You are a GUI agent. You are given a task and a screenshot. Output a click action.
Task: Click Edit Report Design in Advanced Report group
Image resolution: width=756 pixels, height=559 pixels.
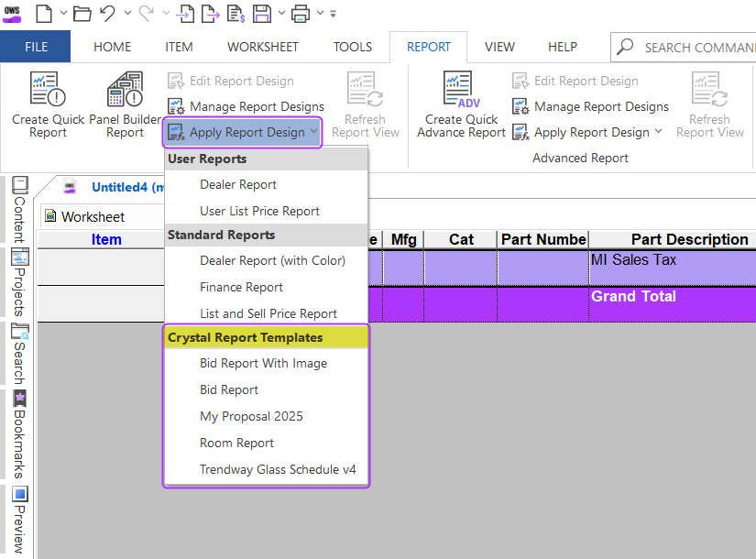575,81
